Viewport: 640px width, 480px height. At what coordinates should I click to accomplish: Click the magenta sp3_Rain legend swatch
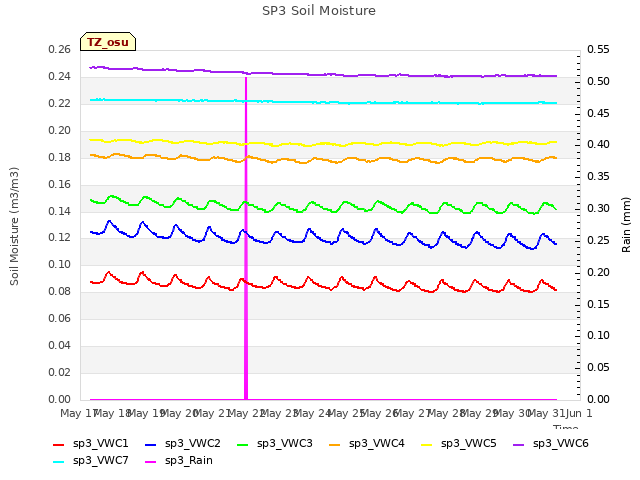coord(151,462)
